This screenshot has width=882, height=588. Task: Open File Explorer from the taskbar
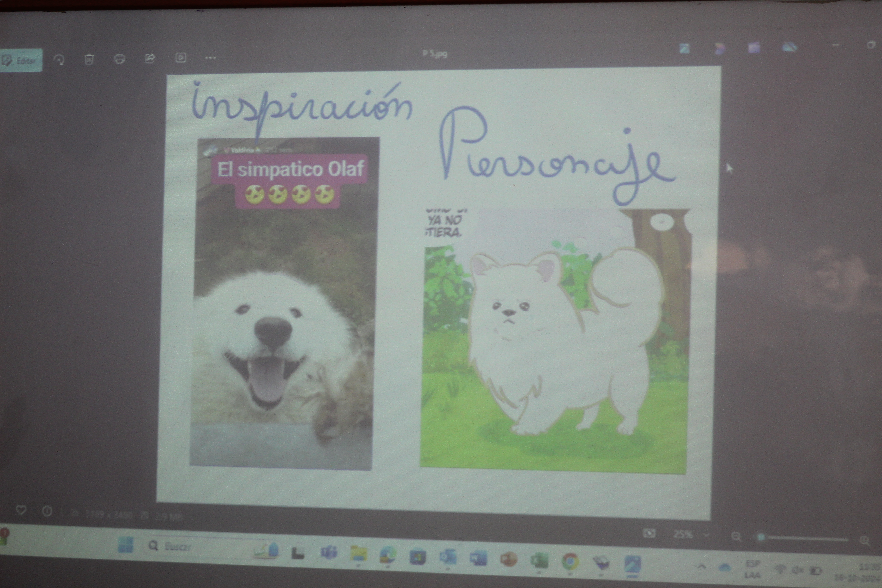coord(358,553)
